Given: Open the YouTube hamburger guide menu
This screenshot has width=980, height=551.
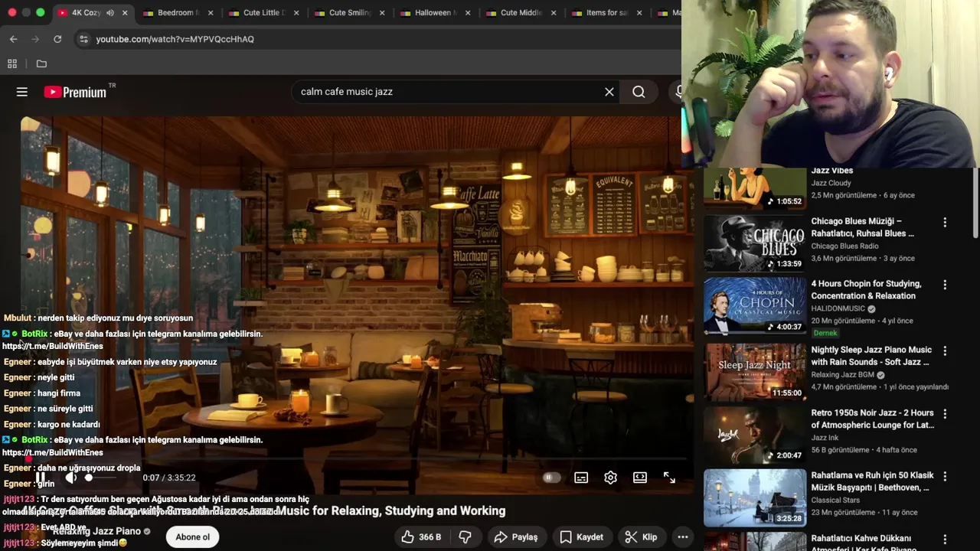Looking at the screenshot, I should (22, 92).
